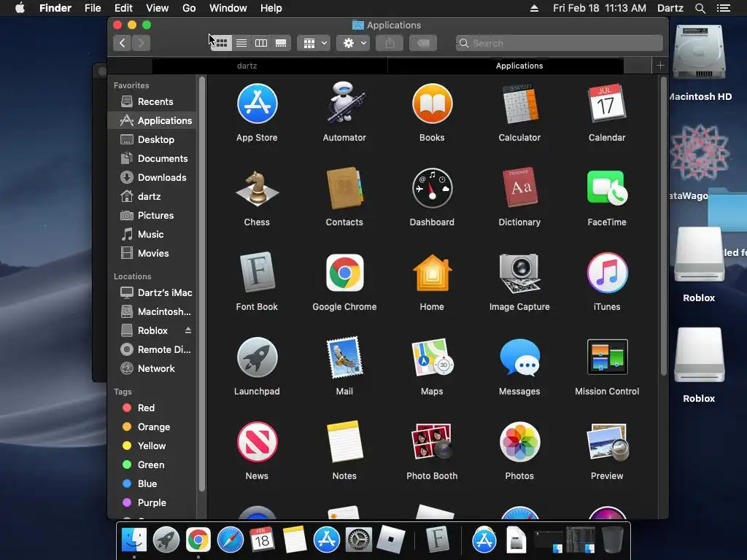Open Documents in the sidebar

[152, 158]
